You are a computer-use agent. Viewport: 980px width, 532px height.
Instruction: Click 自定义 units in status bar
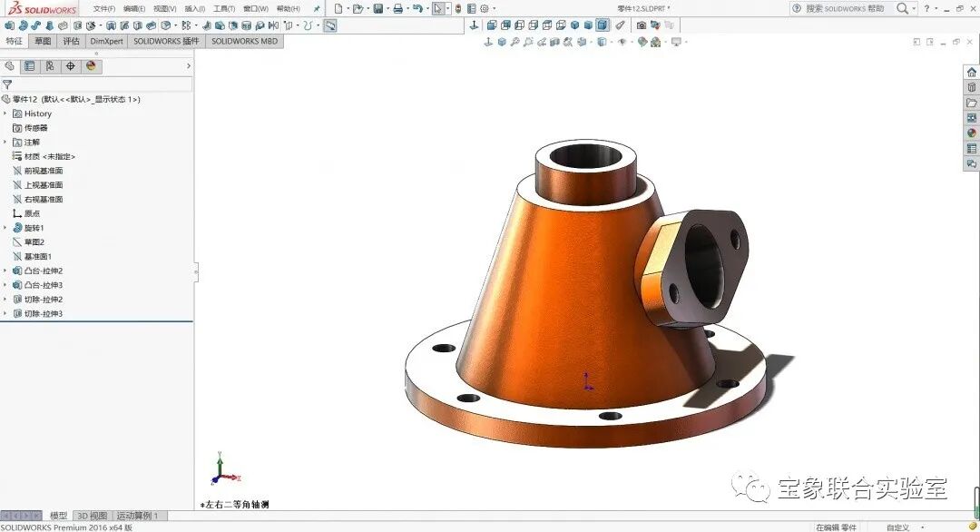[x=897, y=527]
